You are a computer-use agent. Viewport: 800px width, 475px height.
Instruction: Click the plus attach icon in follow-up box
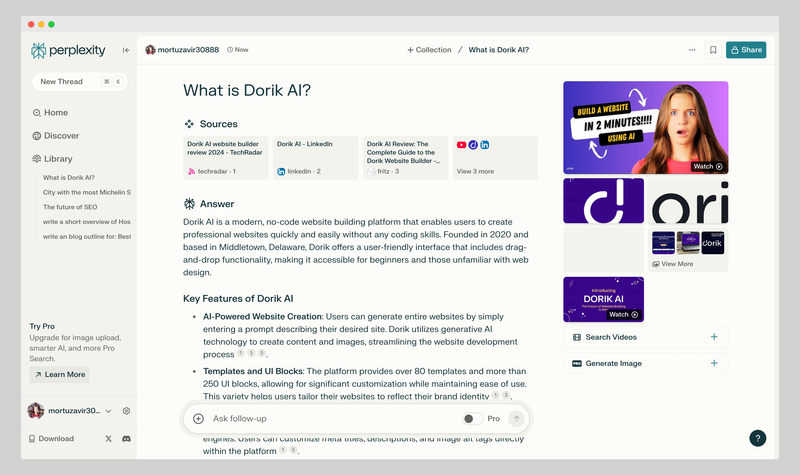pos(198,419)
